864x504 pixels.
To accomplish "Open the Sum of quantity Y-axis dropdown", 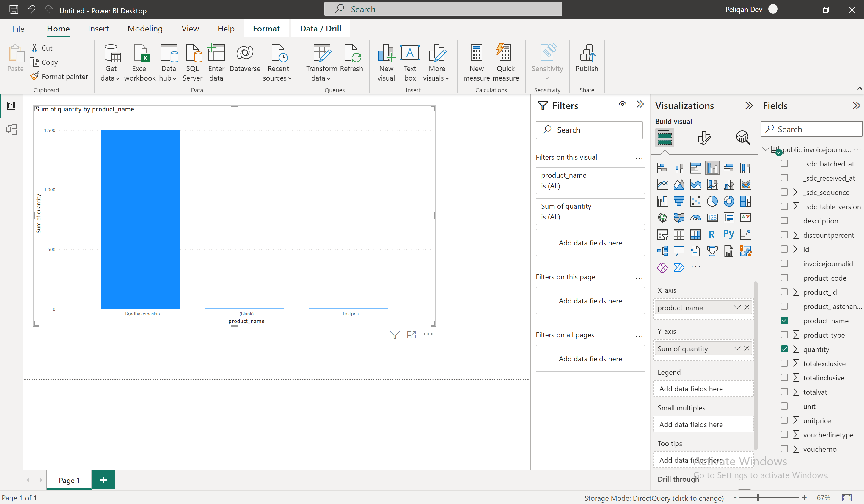I will pyautogui.click(x=737, y=349).
